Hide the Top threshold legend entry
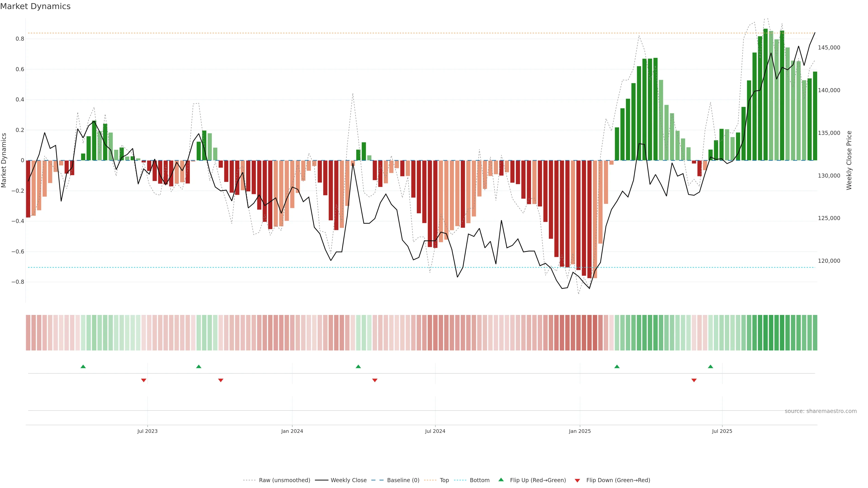The width and height of the screenshot is (868, 488). pos(444,480)
